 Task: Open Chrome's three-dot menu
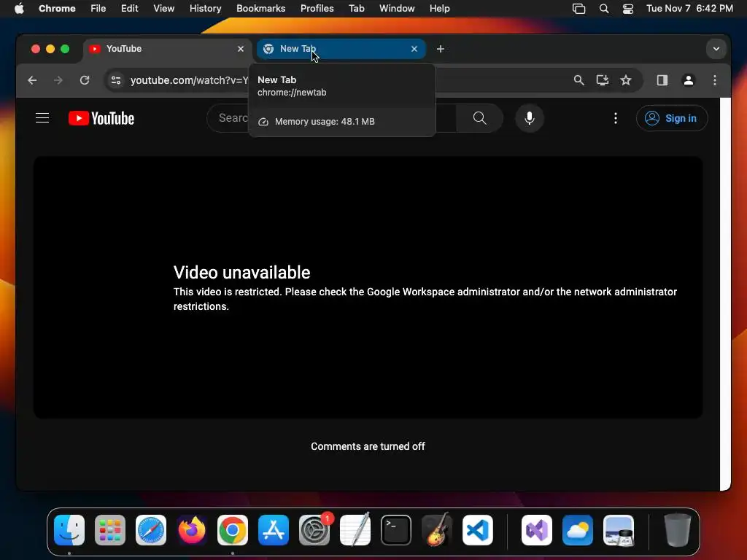(x=715, y=80)
